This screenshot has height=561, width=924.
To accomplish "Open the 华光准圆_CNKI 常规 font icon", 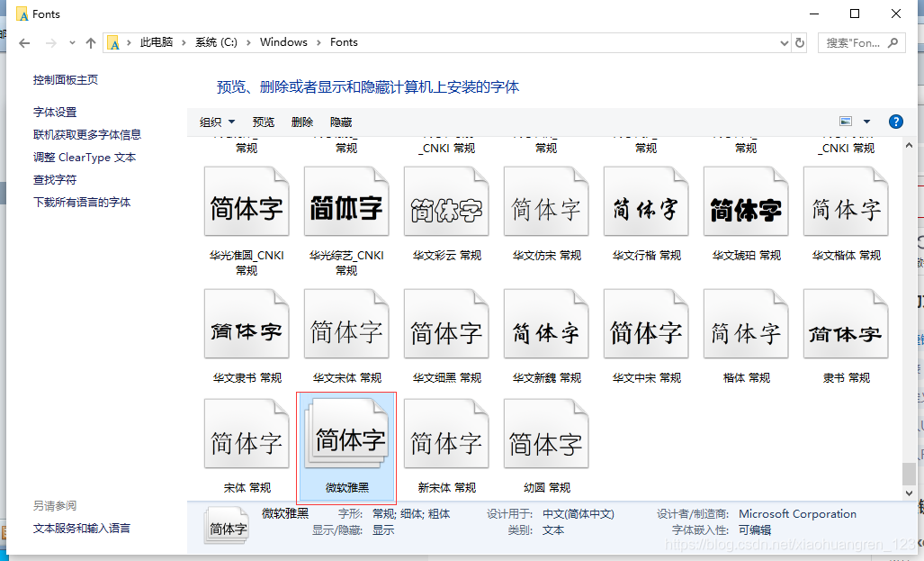I will tap(247, 201).
